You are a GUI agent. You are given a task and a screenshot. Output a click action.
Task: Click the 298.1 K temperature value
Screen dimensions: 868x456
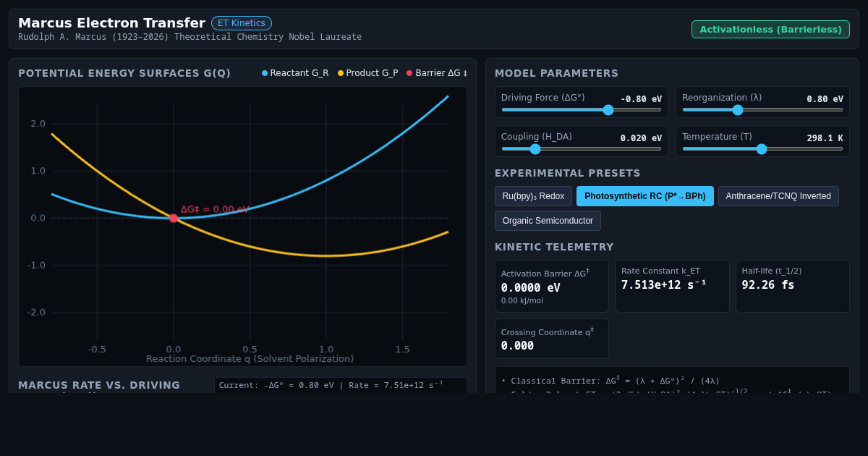[x=825, y=138]
